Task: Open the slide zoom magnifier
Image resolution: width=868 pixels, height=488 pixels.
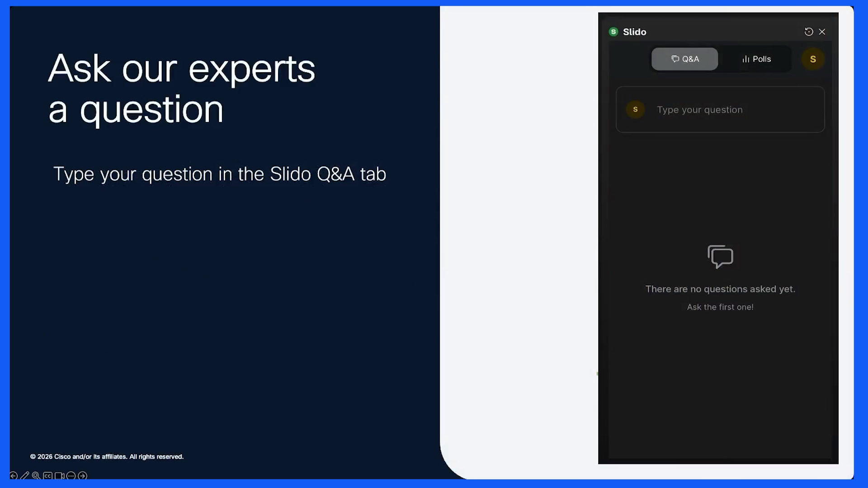Action: tap(36, 476)
